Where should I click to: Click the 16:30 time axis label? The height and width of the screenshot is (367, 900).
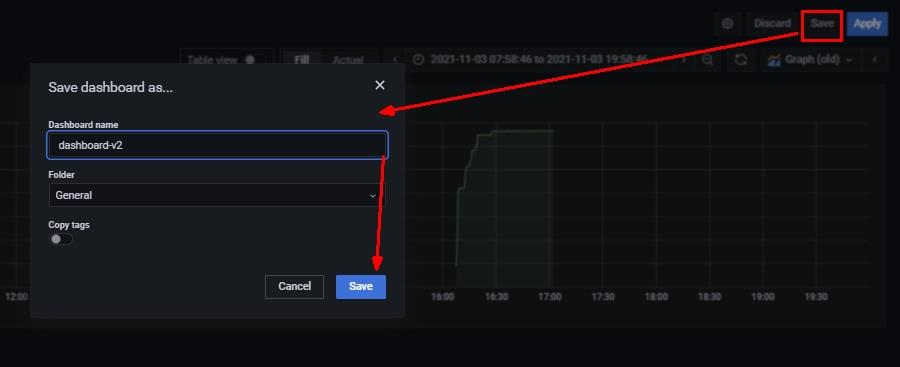click(496, 297)
